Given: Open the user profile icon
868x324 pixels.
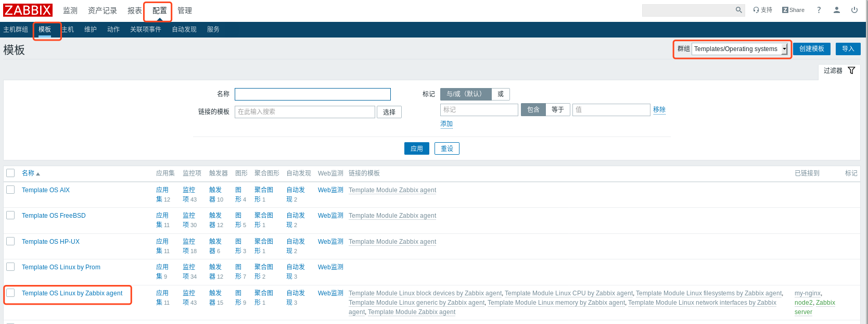Looking at the screenshot, I should [x=836, y=10].
